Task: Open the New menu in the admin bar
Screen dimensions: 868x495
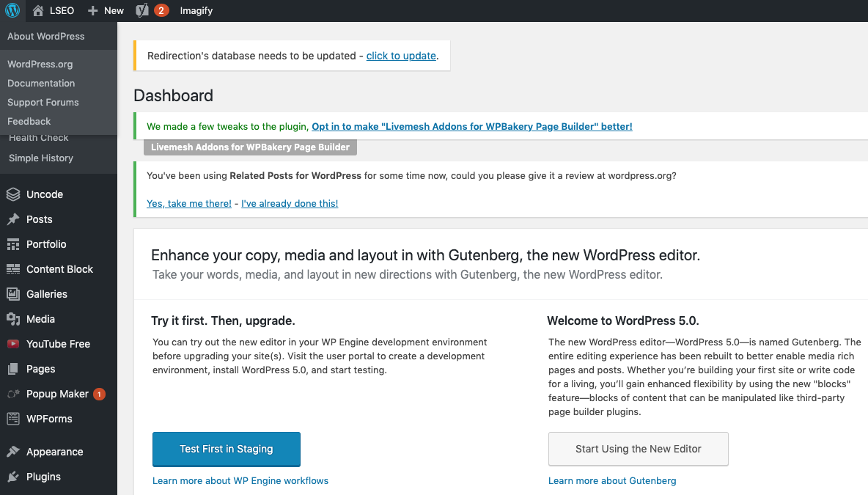Action: pos(105,10)
